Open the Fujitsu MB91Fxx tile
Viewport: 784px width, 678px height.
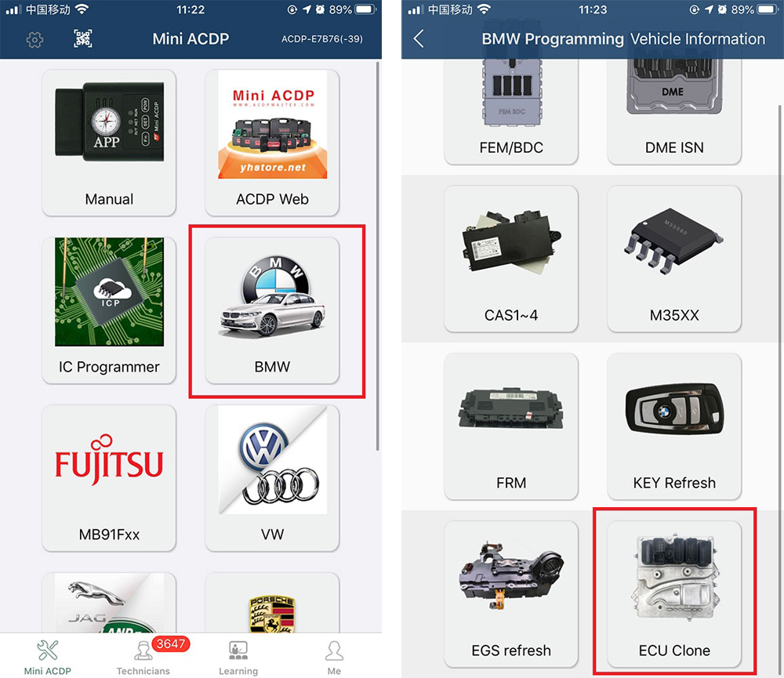(109, 478)
